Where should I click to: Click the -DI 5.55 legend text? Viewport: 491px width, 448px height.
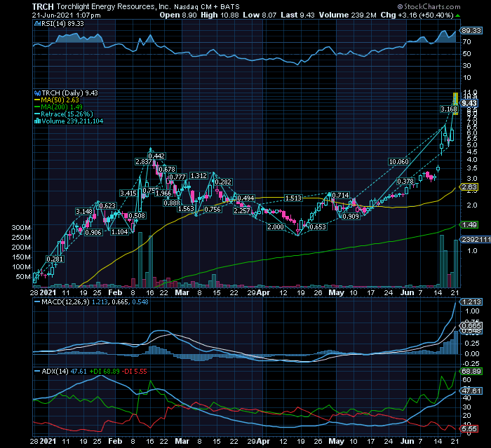click(134, 372)
